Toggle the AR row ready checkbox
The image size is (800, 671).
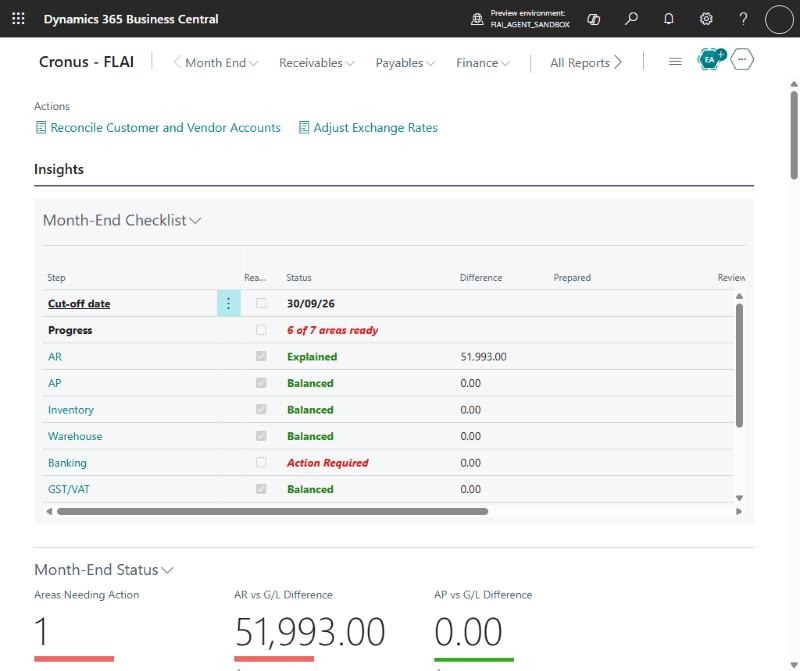click(x=261, y=356)
